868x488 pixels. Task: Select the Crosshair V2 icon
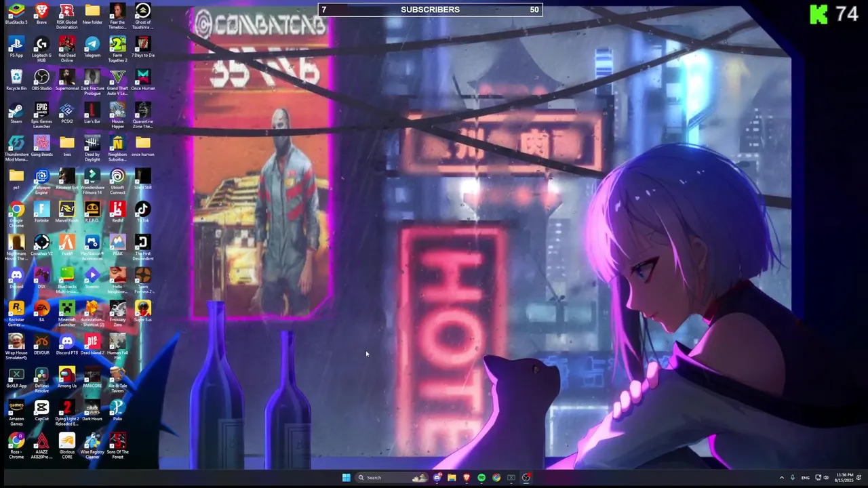pyautogui.click(x=41, y=246)
